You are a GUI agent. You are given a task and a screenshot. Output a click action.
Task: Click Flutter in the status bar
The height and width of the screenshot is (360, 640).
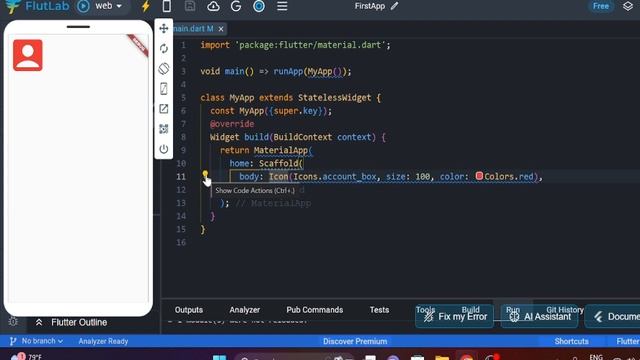[x=628, y=341]
